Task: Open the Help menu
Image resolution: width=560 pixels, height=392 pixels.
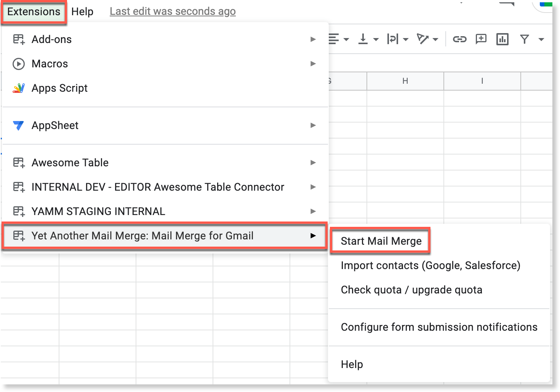Action: click(82, 11)
